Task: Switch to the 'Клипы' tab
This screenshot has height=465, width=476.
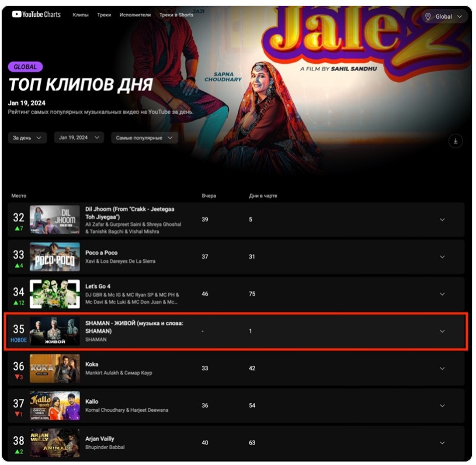Action: 81,15
